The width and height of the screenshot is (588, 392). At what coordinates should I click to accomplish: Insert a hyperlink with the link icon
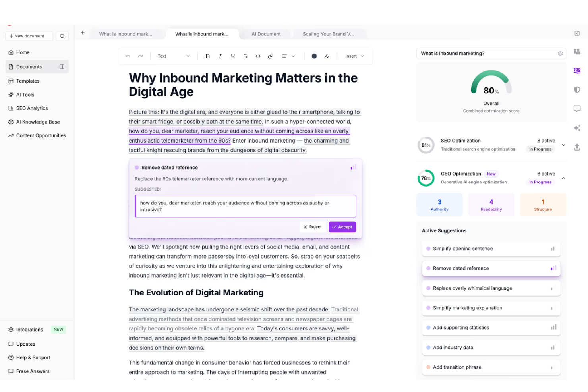tap(271, 56)
